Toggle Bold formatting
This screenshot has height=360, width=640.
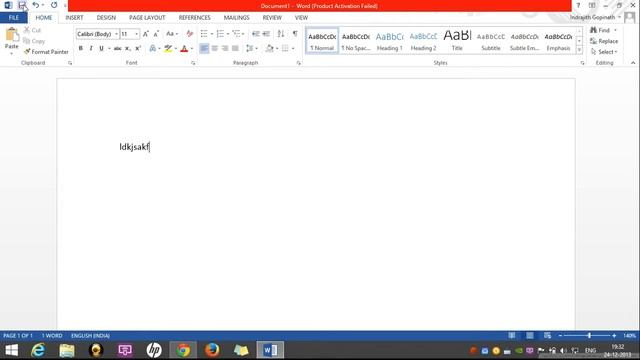(x=81, y=48)
